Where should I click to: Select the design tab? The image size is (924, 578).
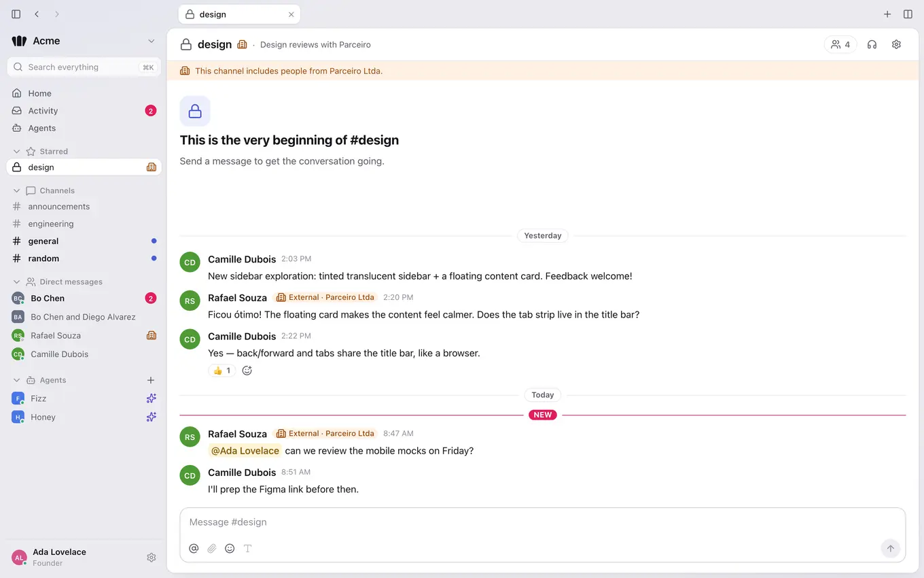point(239,14)
